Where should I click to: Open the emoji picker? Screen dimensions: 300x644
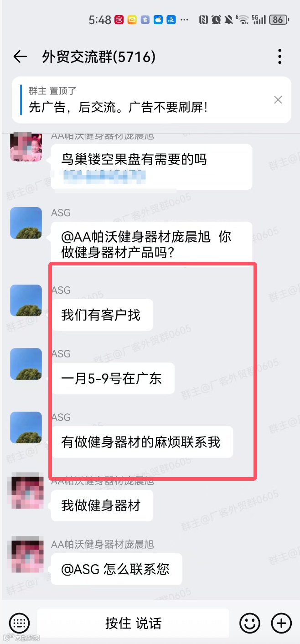(x=250, y=623)
